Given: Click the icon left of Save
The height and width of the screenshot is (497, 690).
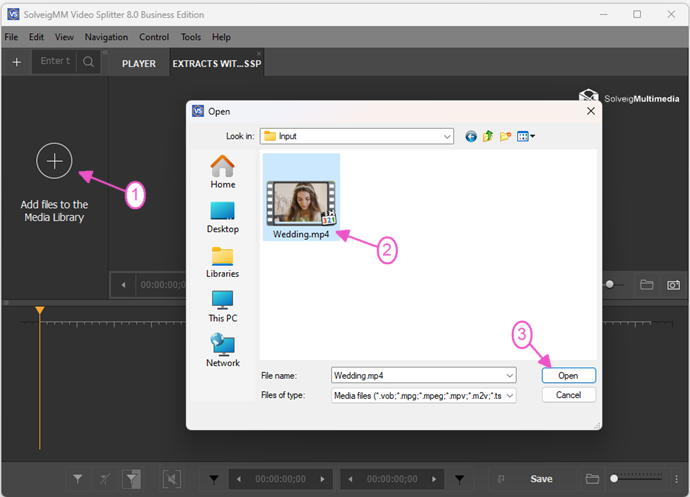Looking at the screenshot, I should tap(501, 479).
